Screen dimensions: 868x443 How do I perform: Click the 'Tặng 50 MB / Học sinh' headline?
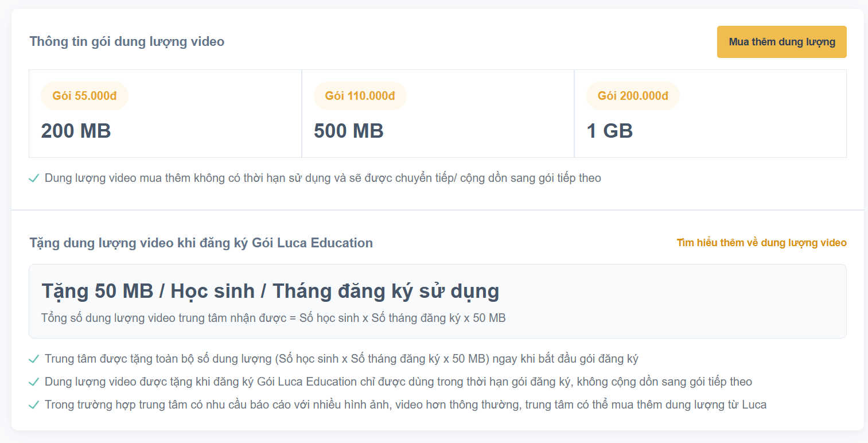tap(270, 291)
